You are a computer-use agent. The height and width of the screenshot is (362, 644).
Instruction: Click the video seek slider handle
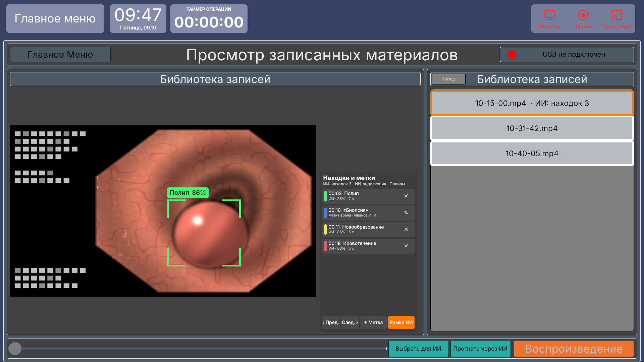coord(15,349)
